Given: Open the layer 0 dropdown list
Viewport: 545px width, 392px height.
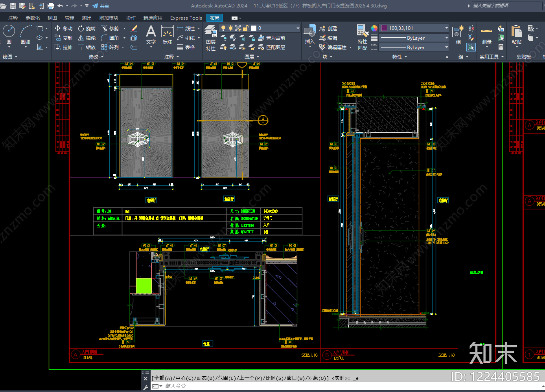Looking at the screenshot, I should [298, 28].
